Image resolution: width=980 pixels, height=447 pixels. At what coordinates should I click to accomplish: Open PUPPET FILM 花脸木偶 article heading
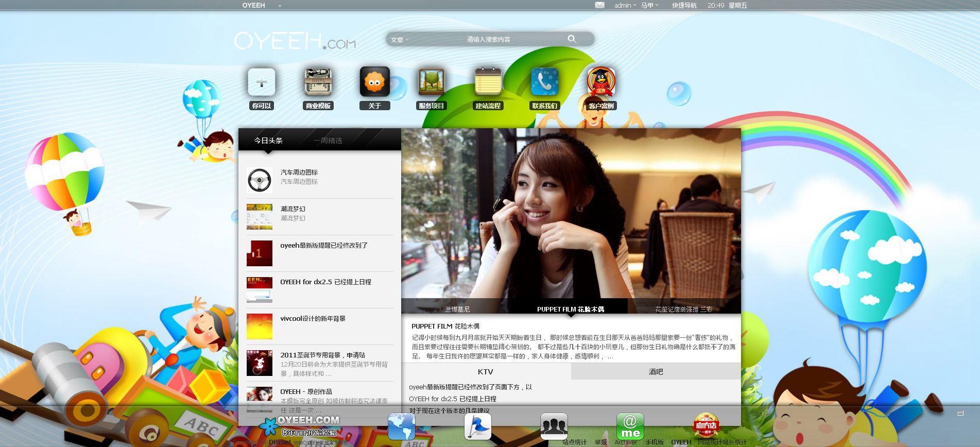pos(445,326)
